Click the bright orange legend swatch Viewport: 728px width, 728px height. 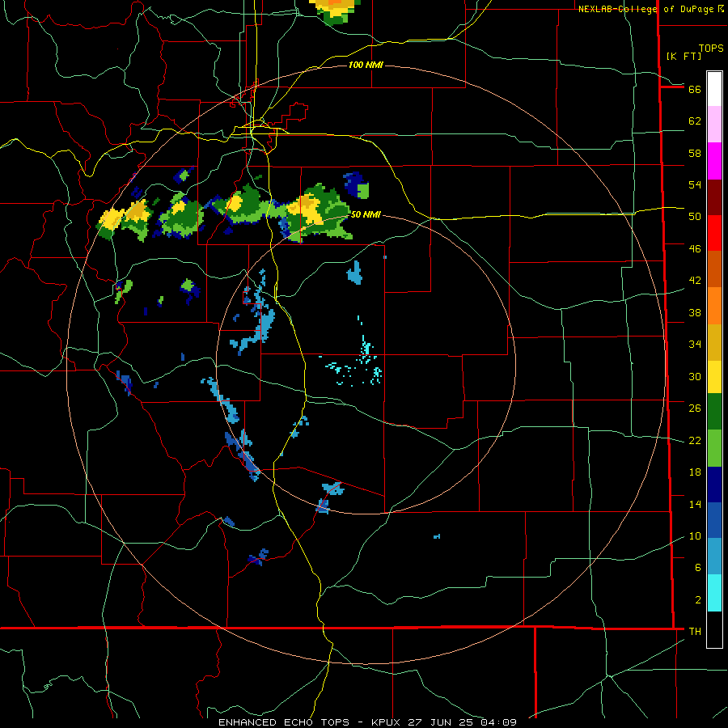pyautogui.click(x=714, y=306)
